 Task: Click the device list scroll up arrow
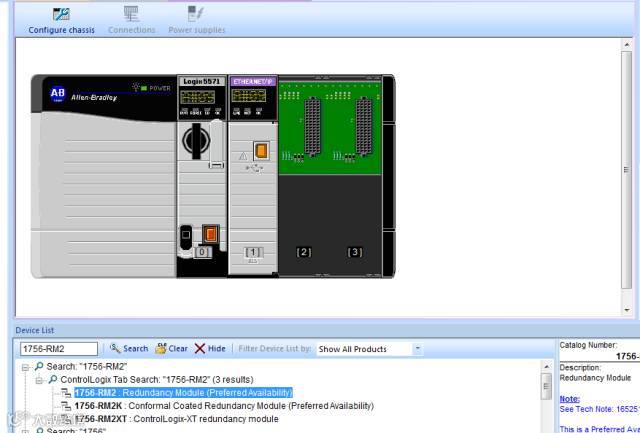547,366
